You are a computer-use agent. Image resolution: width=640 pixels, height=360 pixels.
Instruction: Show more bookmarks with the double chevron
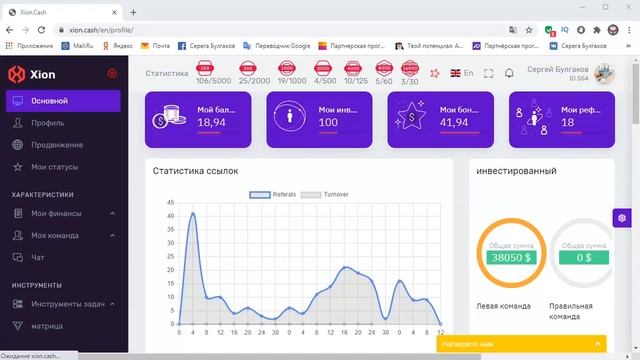click(629, 46)
